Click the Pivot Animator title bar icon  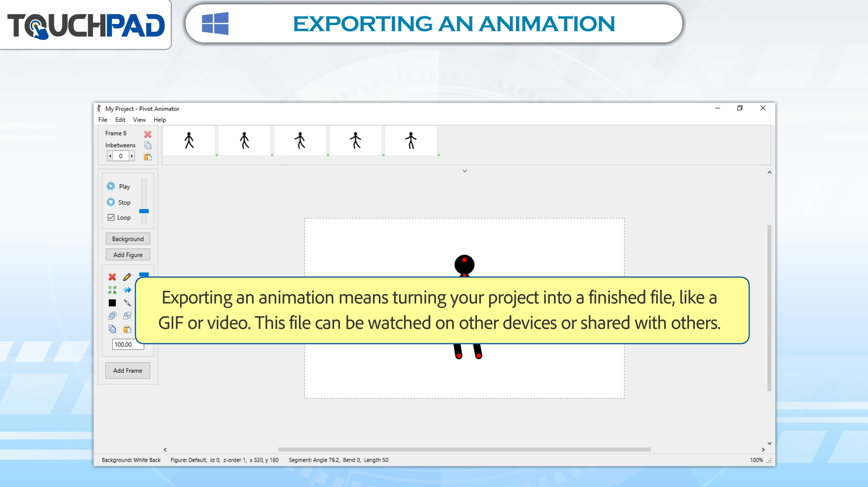point(99,108)
